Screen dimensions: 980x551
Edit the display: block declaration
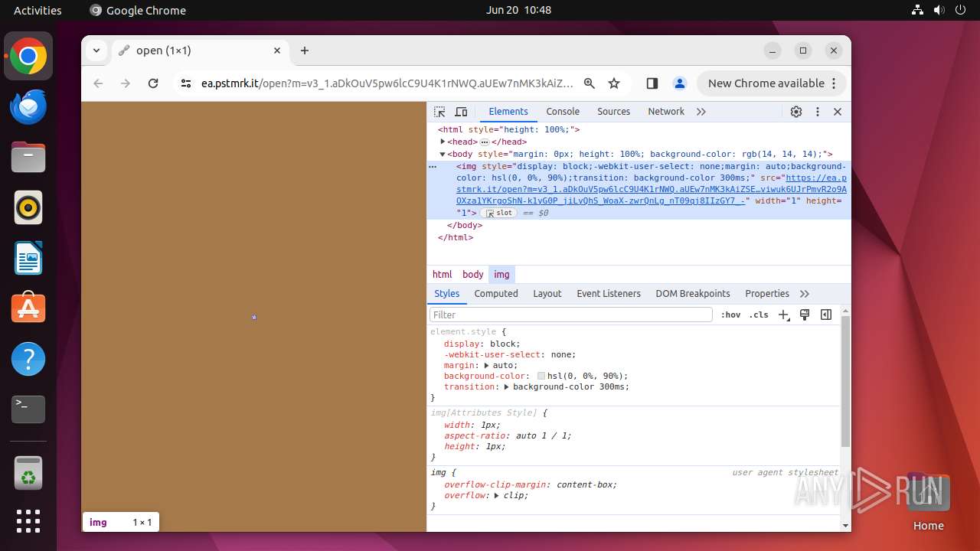pyautogui.click(x=482, y=344)
